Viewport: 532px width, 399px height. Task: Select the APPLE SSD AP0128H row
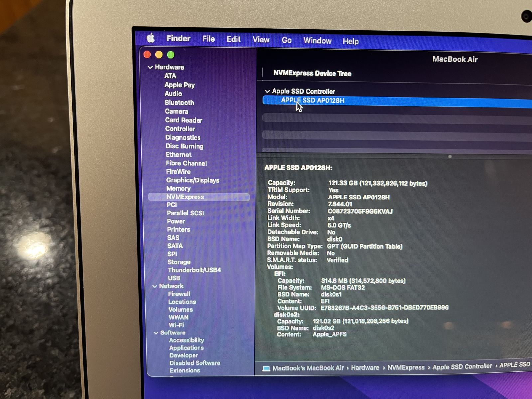point(313,100)
